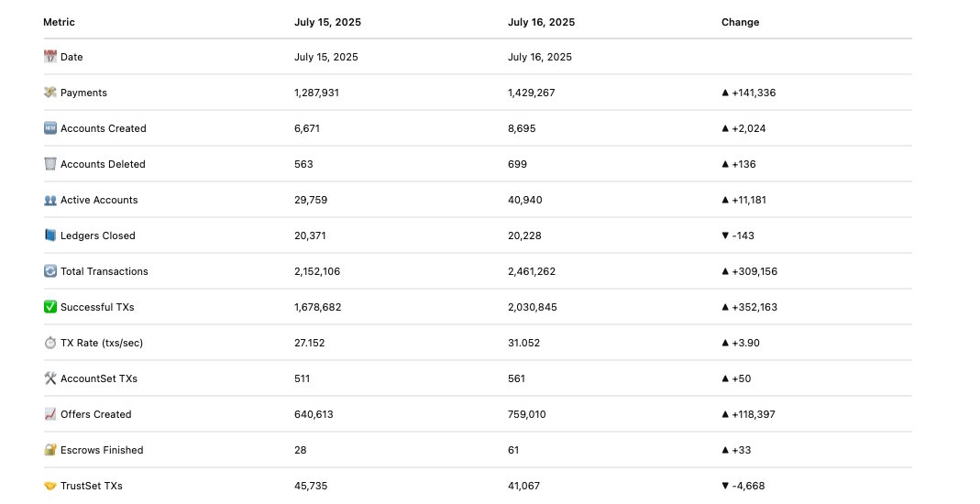Screen dimensions: 980x504
Task: Click the trash can icon beside Accounts Deleted
Action: click(x=50, y=164)
